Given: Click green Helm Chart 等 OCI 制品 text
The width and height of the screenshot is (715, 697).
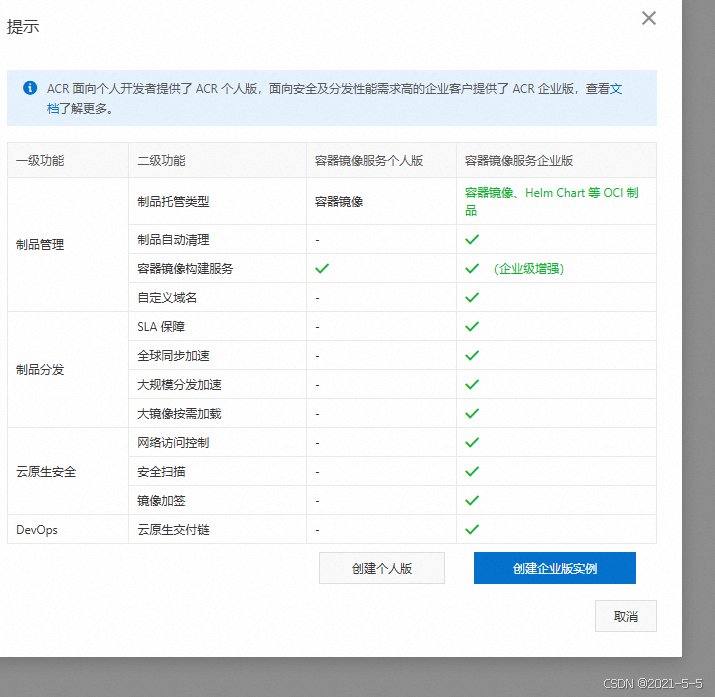Looking at the screenshot, I should tap(551, 201).
